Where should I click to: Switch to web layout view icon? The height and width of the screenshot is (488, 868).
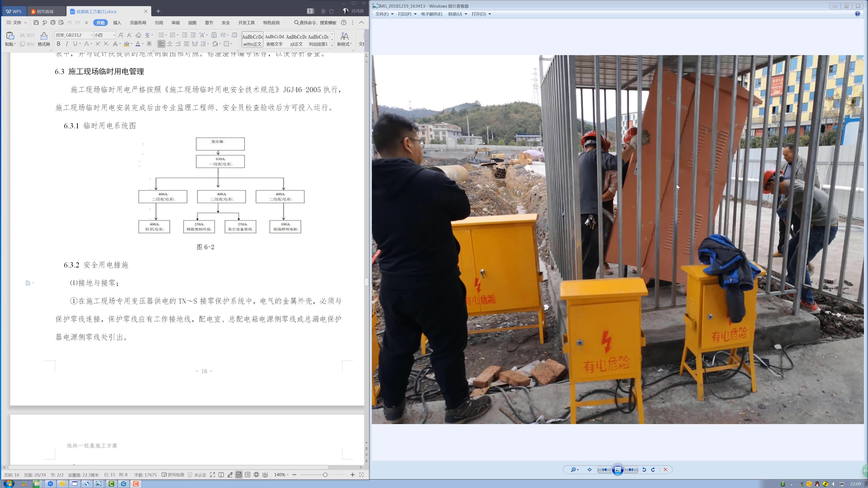256,474
